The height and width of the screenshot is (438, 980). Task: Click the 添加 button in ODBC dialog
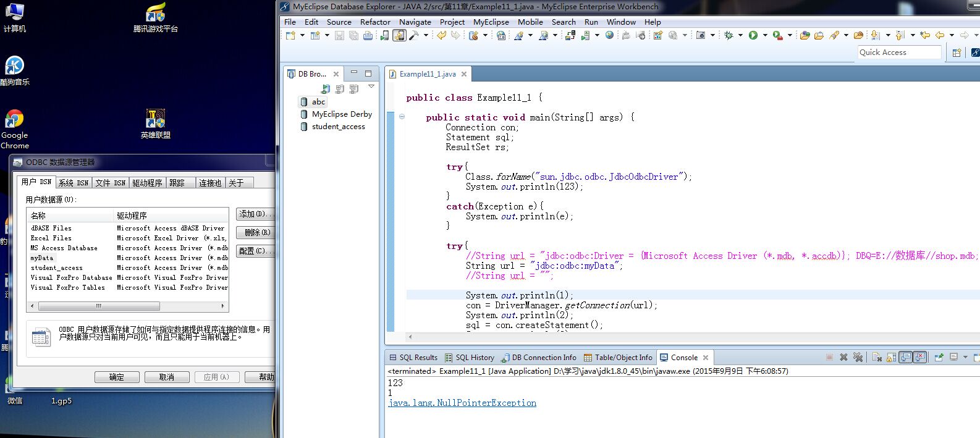coord(255,214)
